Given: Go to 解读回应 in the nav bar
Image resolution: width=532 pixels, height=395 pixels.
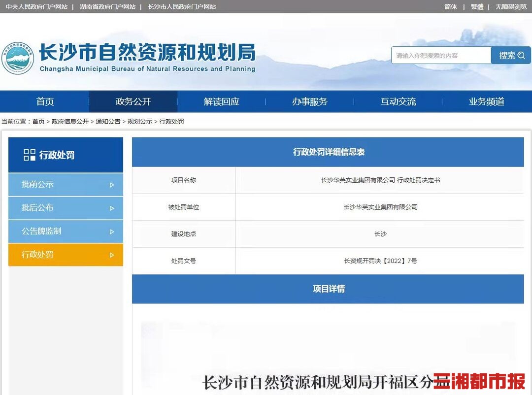Looking at the screenshot, I should [221, 102].
